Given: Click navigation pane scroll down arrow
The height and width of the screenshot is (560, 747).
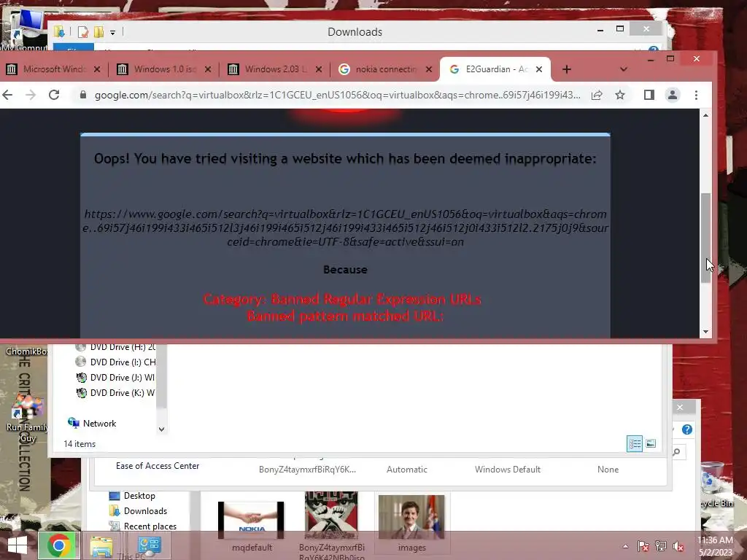Looking at the screenshot, I should [161, 429].
